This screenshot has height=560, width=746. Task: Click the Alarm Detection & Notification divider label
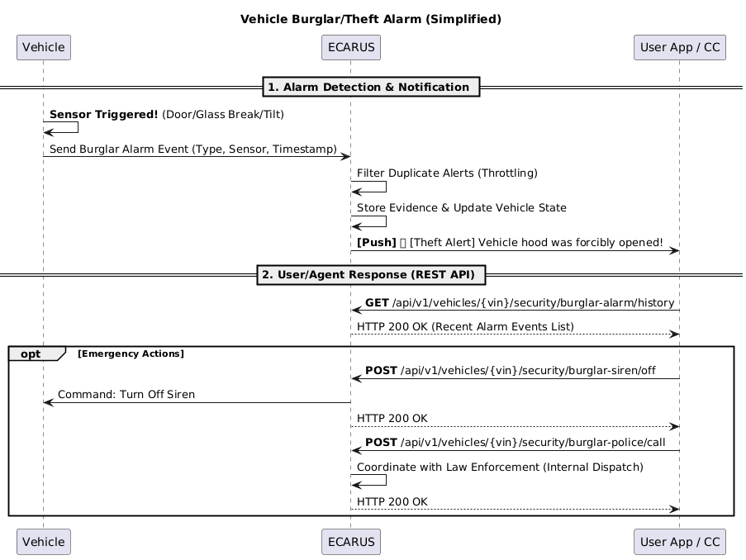tap(371, 87)
